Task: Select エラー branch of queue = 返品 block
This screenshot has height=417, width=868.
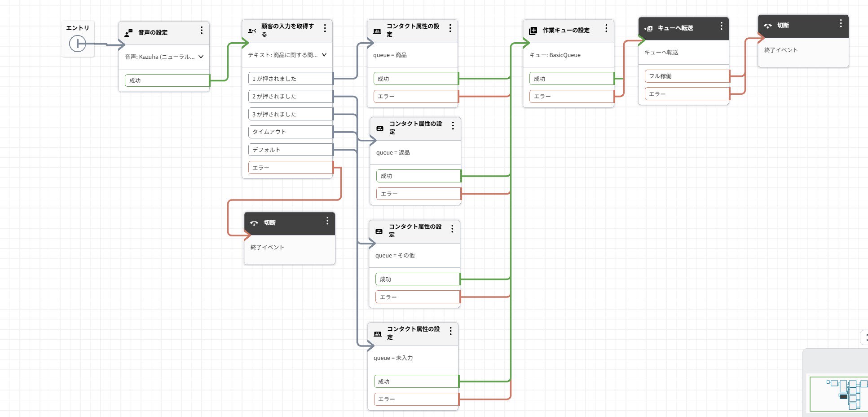Action: coord(419,194)
